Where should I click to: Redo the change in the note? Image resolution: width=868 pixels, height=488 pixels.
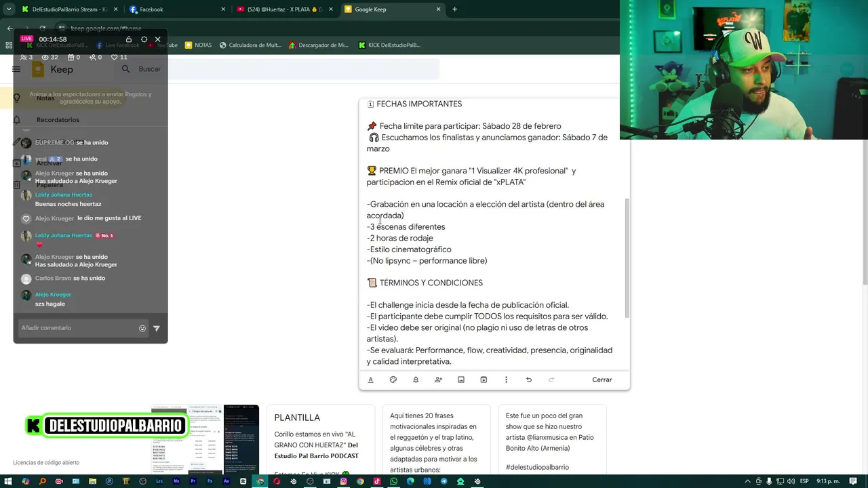click(x=551, y=380)
